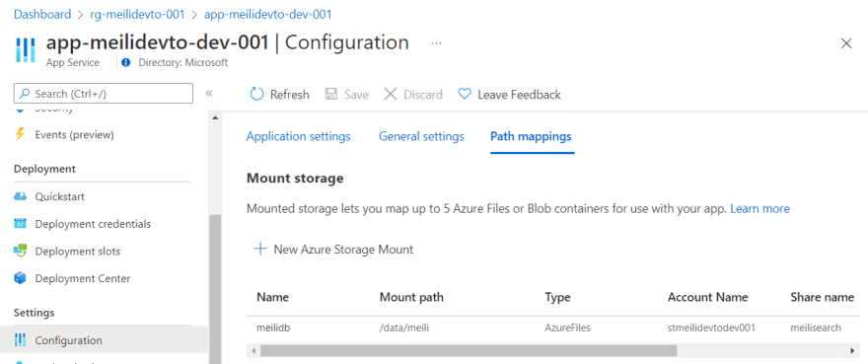Click New Azure Storage Mount
This screenshot has height=364, width=868.
point(333,250)
